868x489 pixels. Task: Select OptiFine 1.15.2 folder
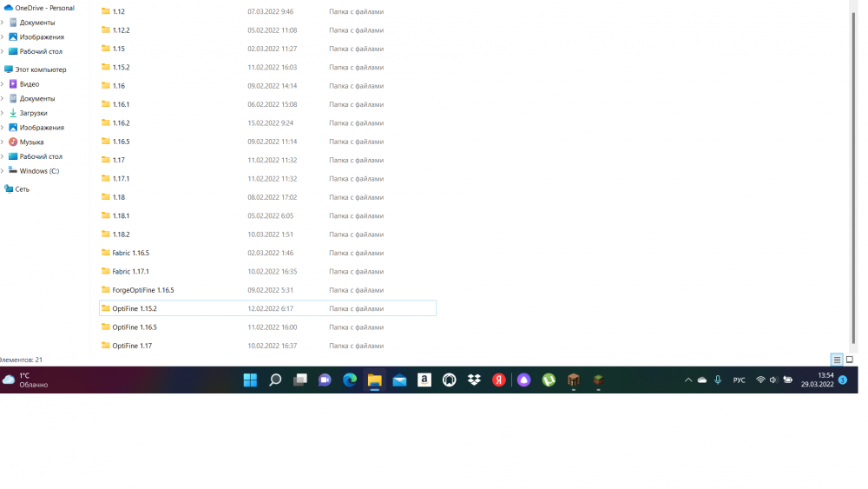(x=268, y=309)
